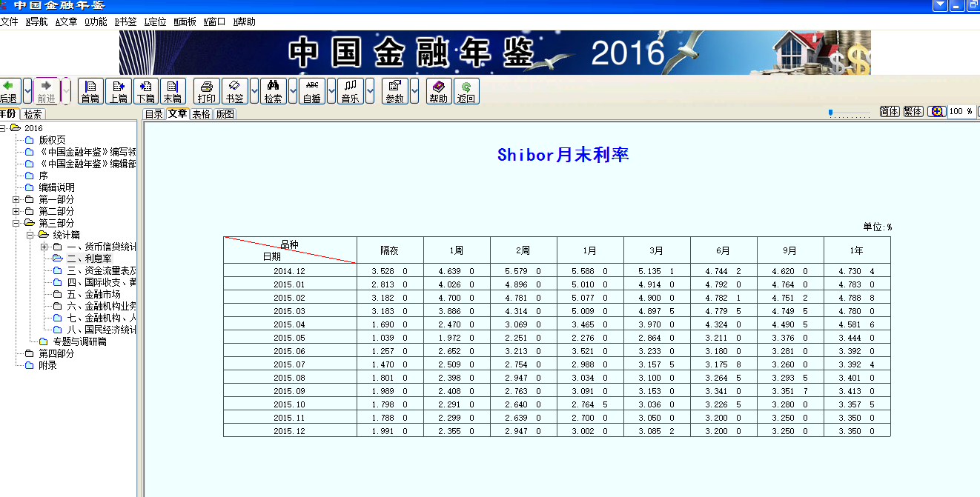980x497 pixels.
Task: Open the N导航 menu
Action: [36, 21]
